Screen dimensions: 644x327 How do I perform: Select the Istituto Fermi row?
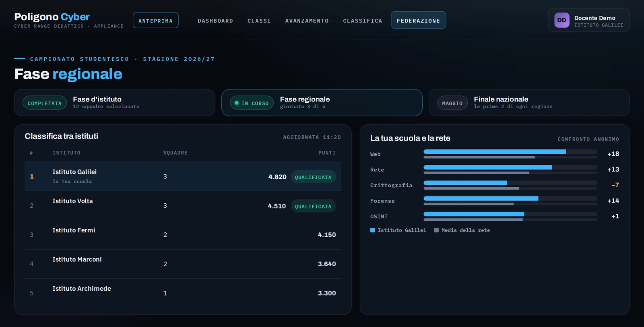[x=183, y=235]
